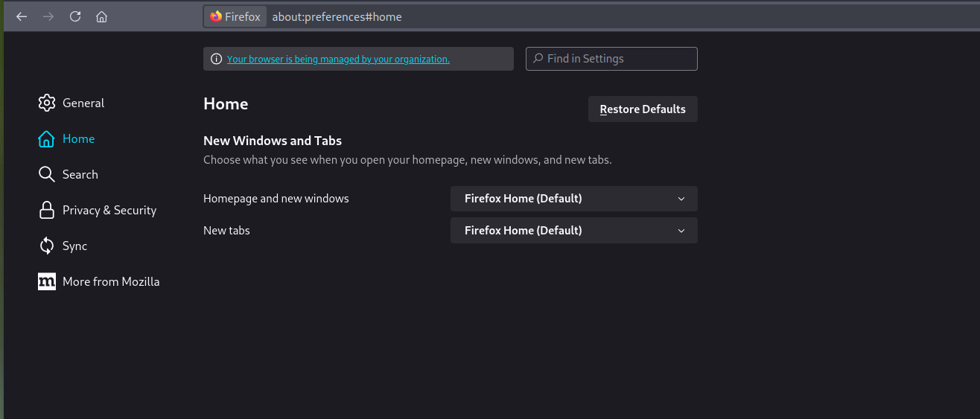Open Privacy & Security settings
980x419 pixels.
[x=109, y=210]
